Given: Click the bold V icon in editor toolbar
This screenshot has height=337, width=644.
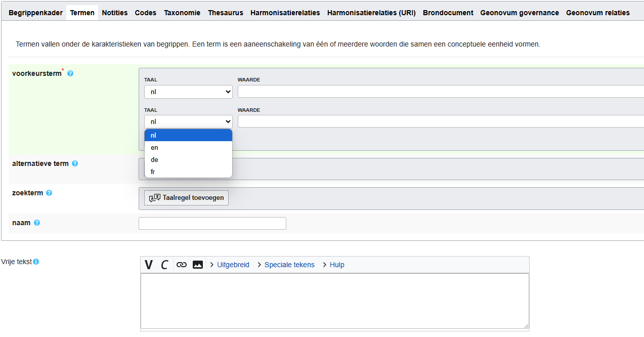Looking at the screenshot, I should 149,265.
